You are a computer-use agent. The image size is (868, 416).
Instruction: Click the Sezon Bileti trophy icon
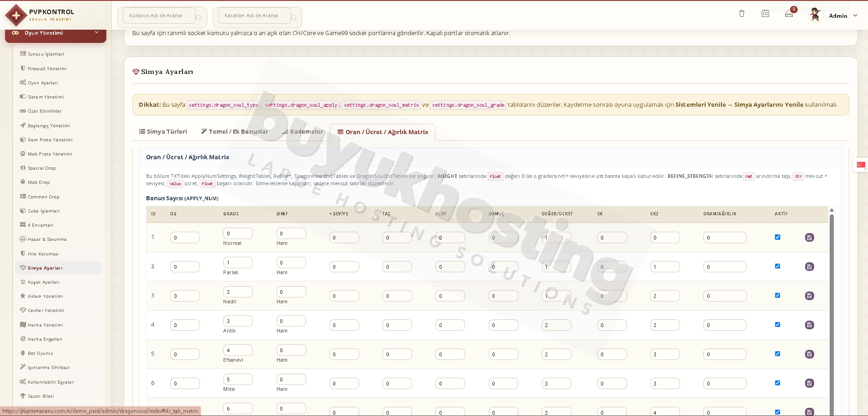click(23, 396)
